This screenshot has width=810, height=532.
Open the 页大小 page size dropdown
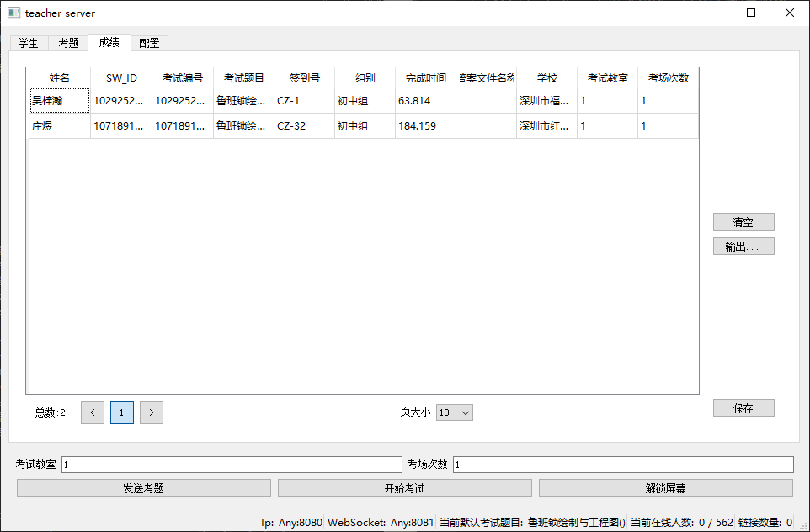pos(455,412)
